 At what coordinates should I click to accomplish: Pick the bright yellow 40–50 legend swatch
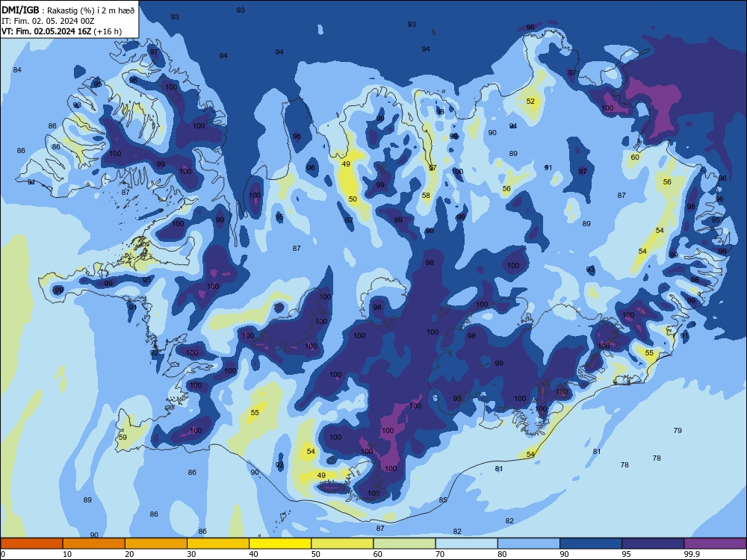click(x=280, y=544)
